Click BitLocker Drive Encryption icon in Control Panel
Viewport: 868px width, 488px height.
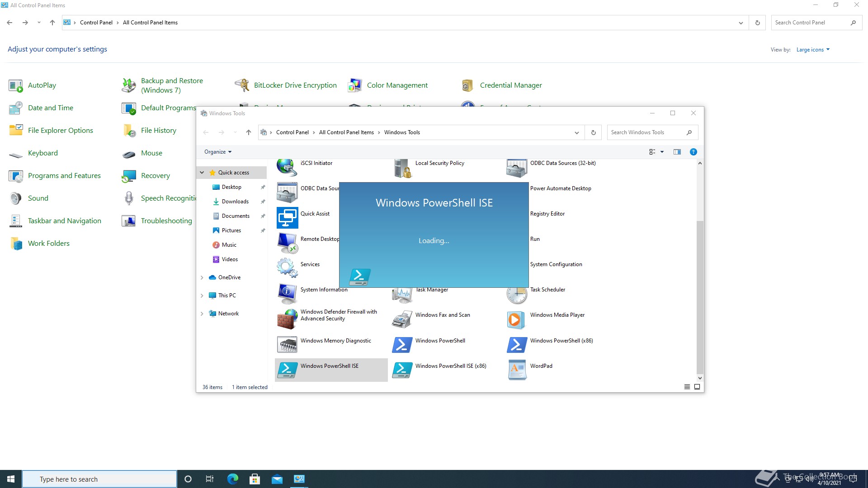pyautogui.click(x=242, y=85)
